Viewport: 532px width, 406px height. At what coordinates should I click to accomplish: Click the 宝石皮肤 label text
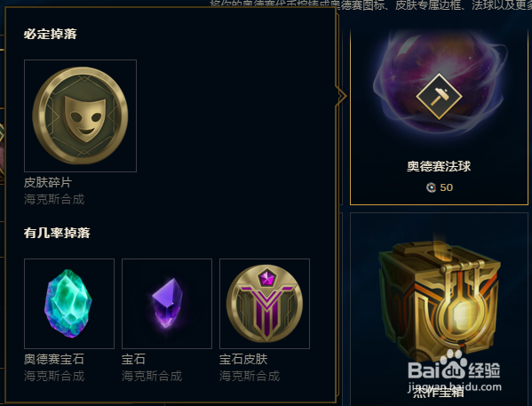(x=243, y=359)
